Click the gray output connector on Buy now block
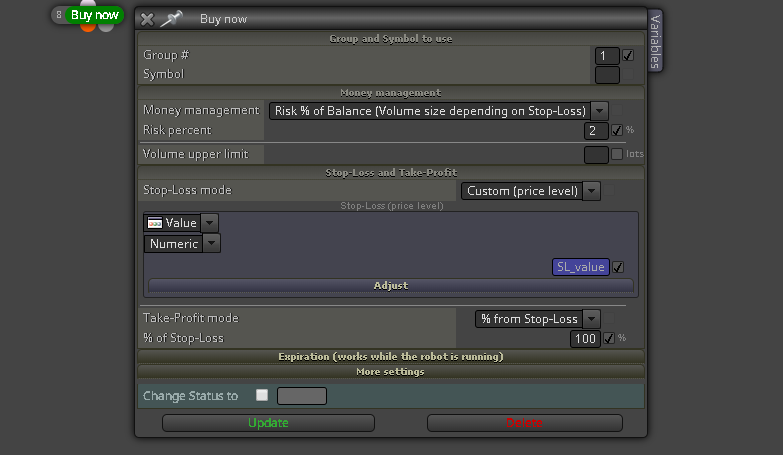Viewport: 783px width, 455px height. [x=106, y=27]
